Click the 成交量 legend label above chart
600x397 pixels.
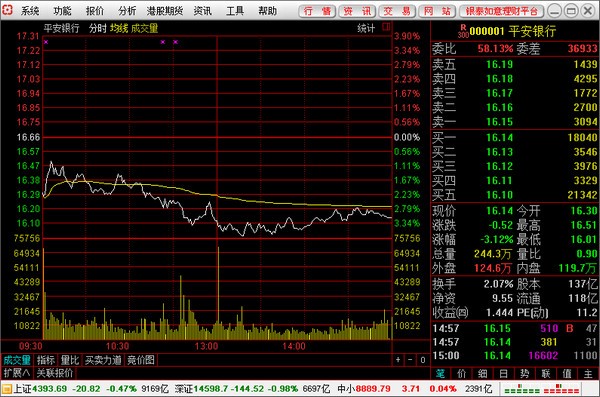144,28
